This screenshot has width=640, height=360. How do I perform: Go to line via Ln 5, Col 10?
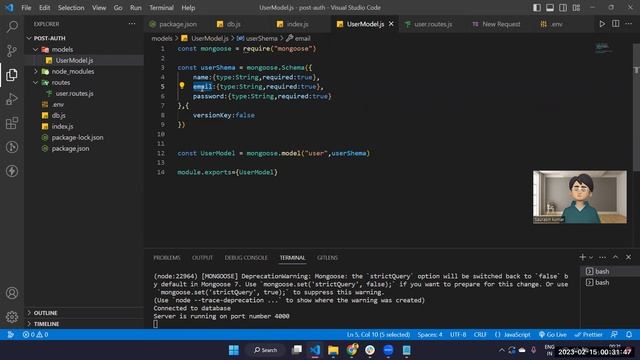click(378, 335)
